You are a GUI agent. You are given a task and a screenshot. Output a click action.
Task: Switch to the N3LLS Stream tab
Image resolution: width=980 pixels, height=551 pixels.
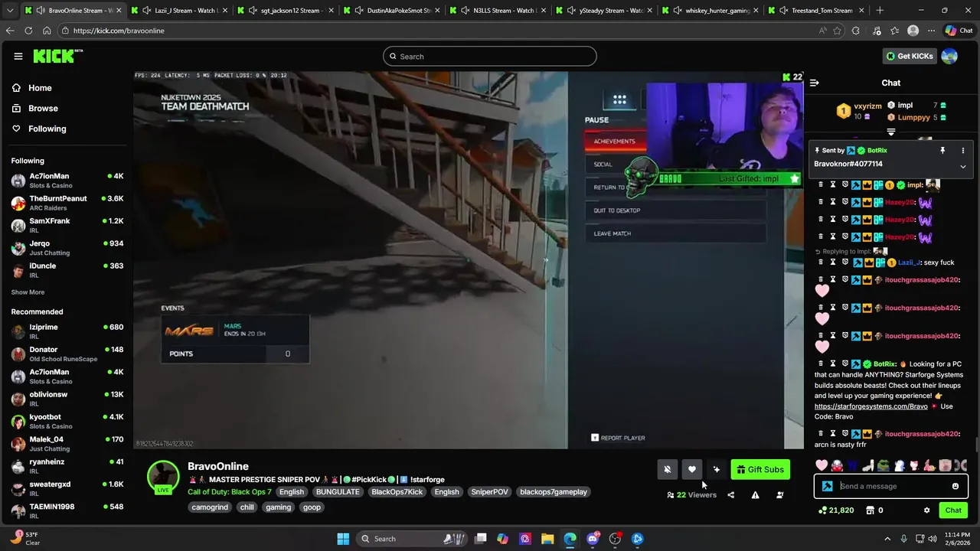(x=497, y=11)
